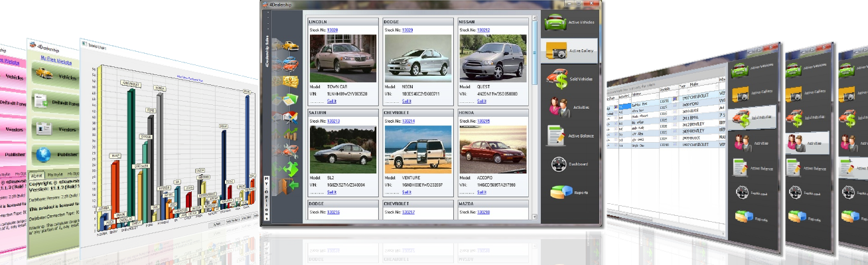Open Reports pie chart in center window

tap(561, 192)
